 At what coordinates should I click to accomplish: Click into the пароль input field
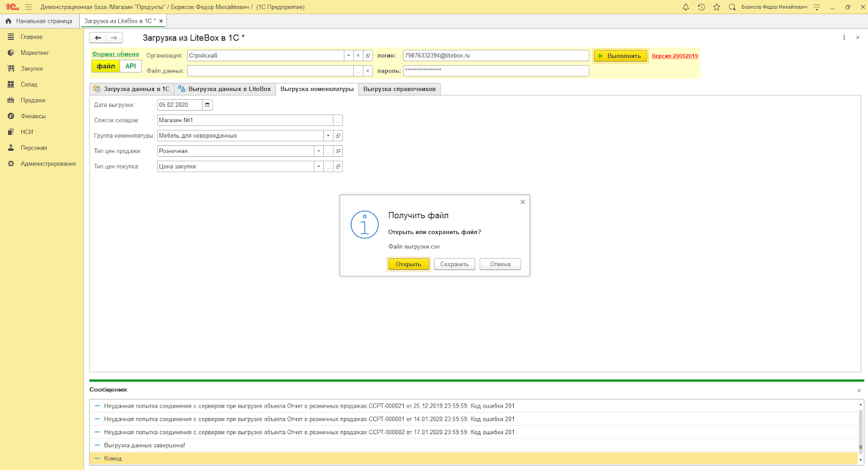point(496,71)
